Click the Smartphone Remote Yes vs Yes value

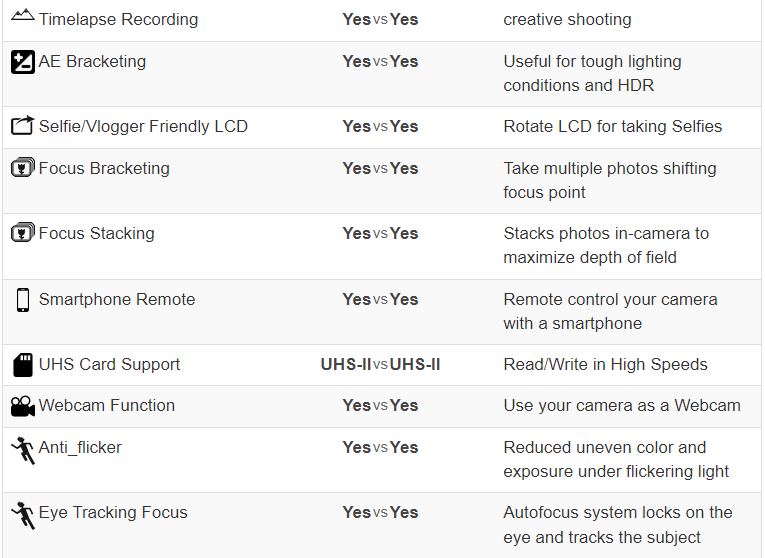pyautogui.click(x=381, y=299)
